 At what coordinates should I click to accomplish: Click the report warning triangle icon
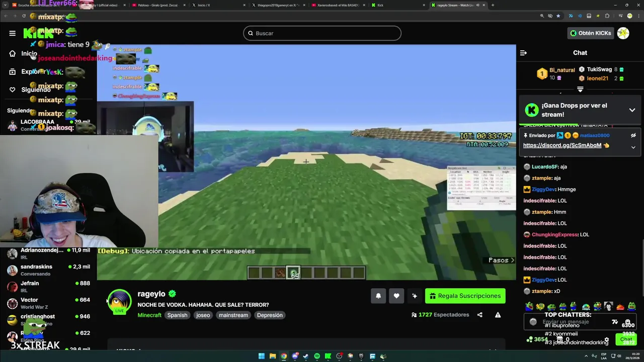[498, 315]
